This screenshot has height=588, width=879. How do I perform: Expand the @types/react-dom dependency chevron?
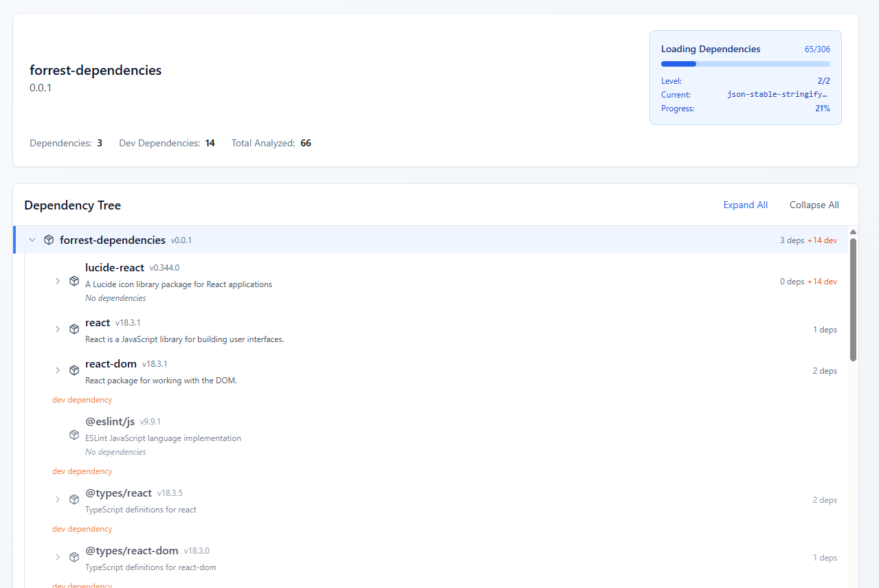(x=58, y=557)
